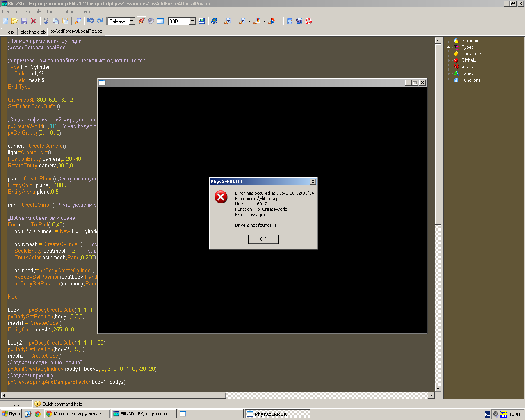Switch to the blackhole.bb tab
The image size is (525, 420).
pos(33,32)
